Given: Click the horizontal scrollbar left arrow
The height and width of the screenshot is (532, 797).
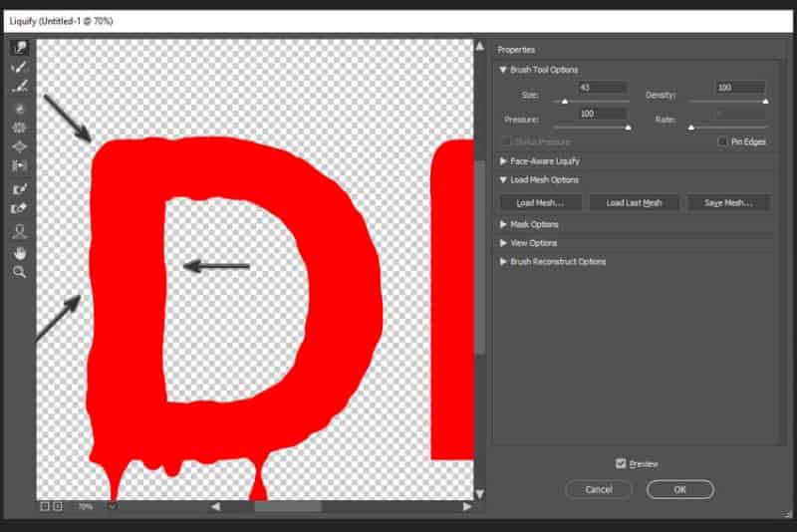Looking at the screenshot, I should click(215, 506).
